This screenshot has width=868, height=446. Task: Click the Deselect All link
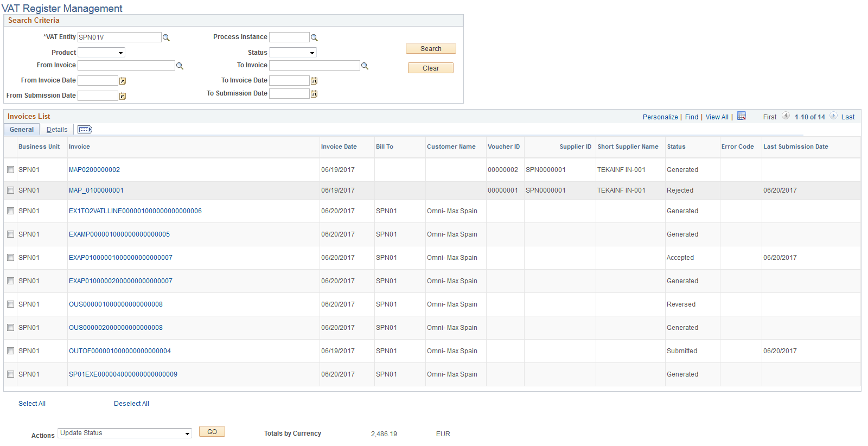point(131,404)
